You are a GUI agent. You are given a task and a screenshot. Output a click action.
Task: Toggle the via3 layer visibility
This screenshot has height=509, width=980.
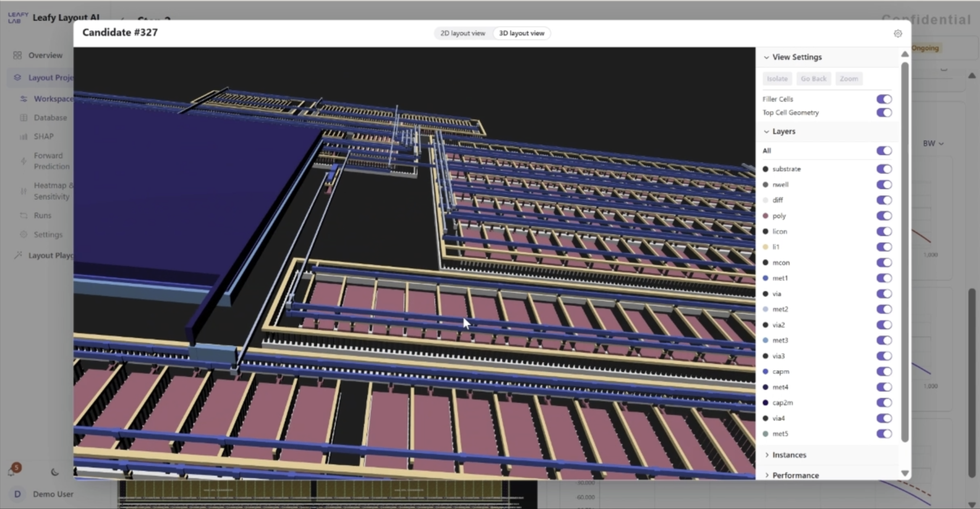[884, 356]
